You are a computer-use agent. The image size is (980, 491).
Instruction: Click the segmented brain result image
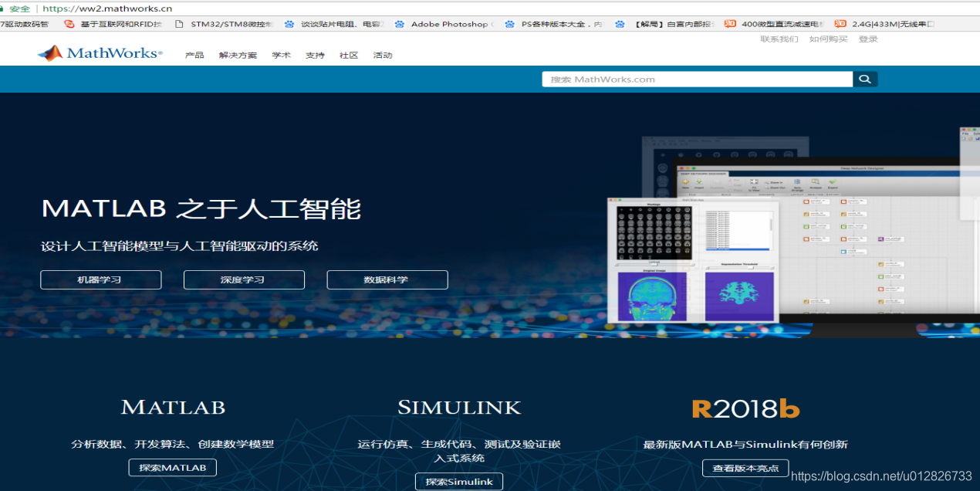click(740, 297)
